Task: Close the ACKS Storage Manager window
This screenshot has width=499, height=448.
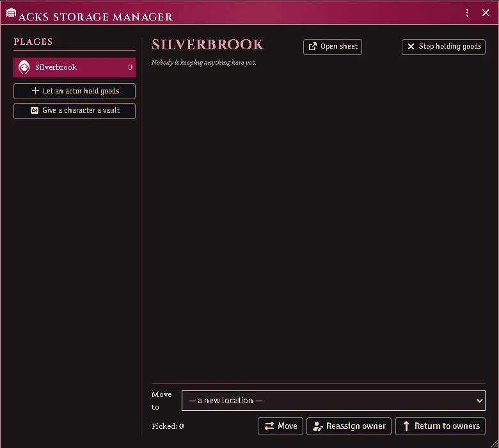Action: pyautogui.click(x=486, y=13)
